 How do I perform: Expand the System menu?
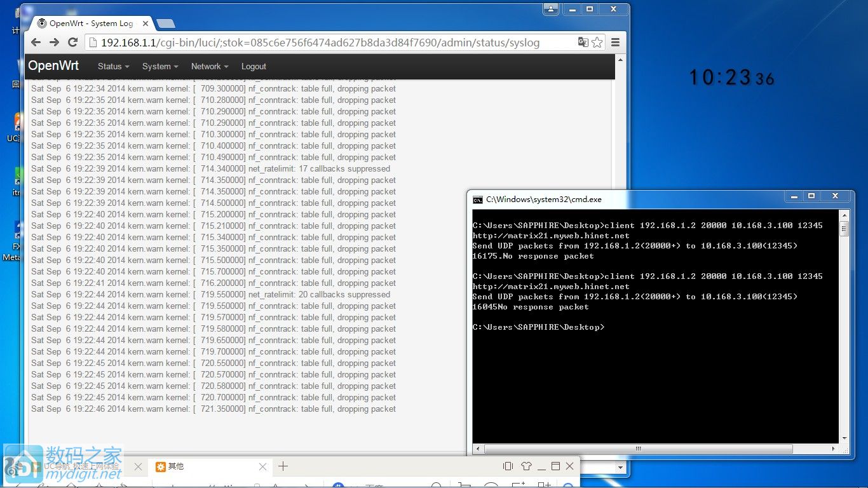click(160, 66)
